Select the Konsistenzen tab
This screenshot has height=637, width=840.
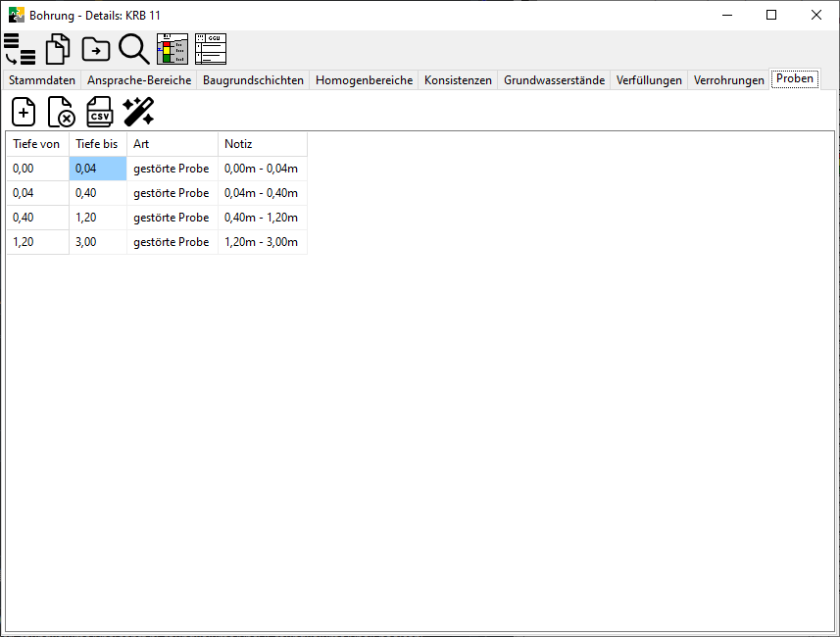point(458,80)
